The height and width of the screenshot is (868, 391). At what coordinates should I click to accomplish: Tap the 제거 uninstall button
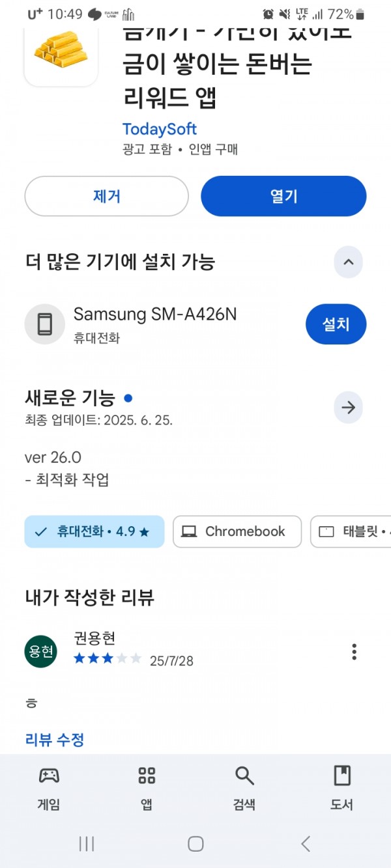tap(107, 196)
